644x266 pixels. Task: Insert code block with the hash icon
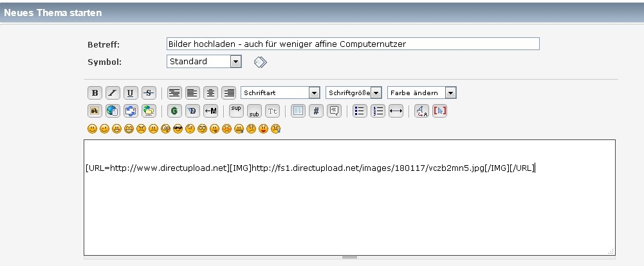coord(316,111)
